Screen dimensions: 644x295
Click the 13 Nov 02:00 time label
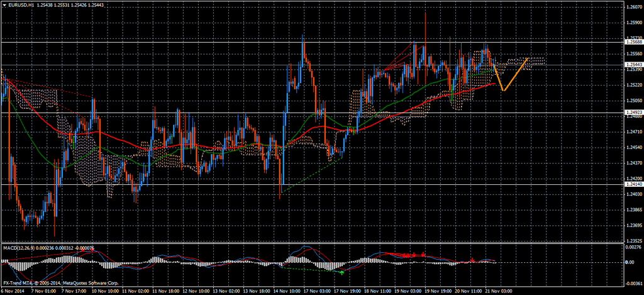tap(226, 291)
